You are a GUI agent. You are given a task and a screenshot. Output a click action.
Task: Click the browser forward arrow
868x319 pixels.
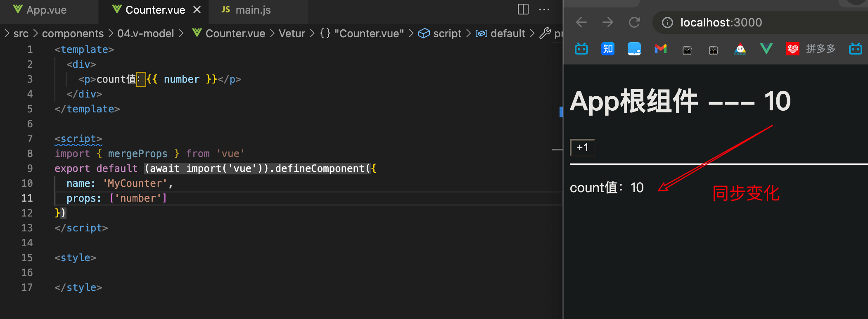(x=608, y=22)
